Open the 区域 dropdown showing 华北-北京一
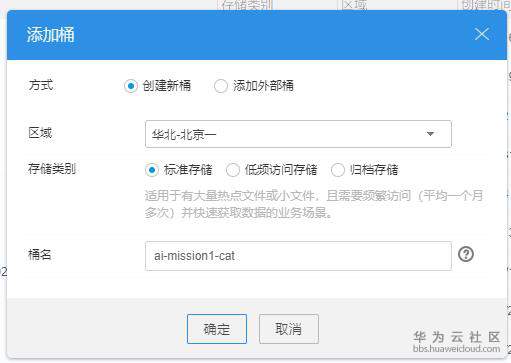The image size is (511, 363). (x=298, y=134)
